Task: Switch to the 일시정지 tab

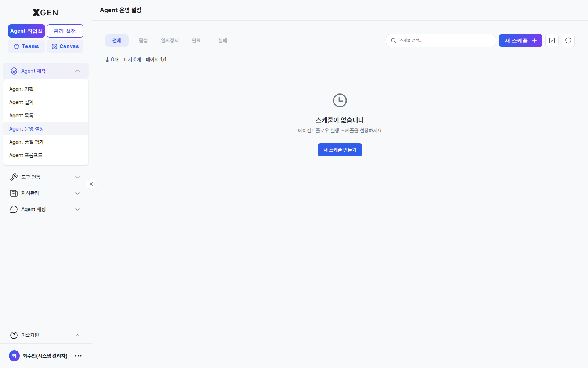Action: [x=170, y=40]
